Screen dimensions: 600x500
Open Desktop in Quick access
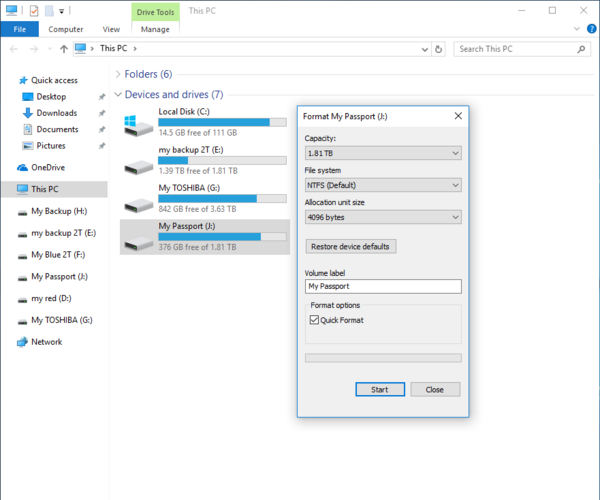tap(51, 97)
